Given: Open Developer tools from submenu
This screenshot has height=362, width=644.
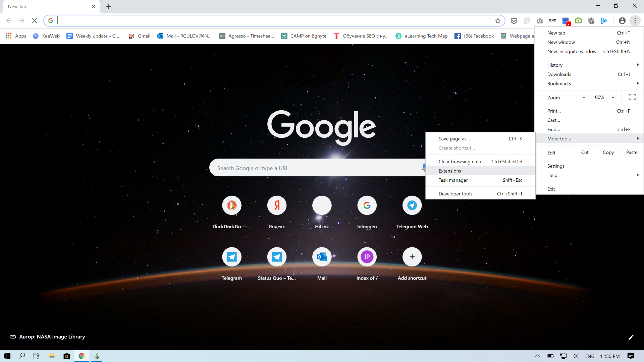Looking at the screenshot, I should [480, 194].
